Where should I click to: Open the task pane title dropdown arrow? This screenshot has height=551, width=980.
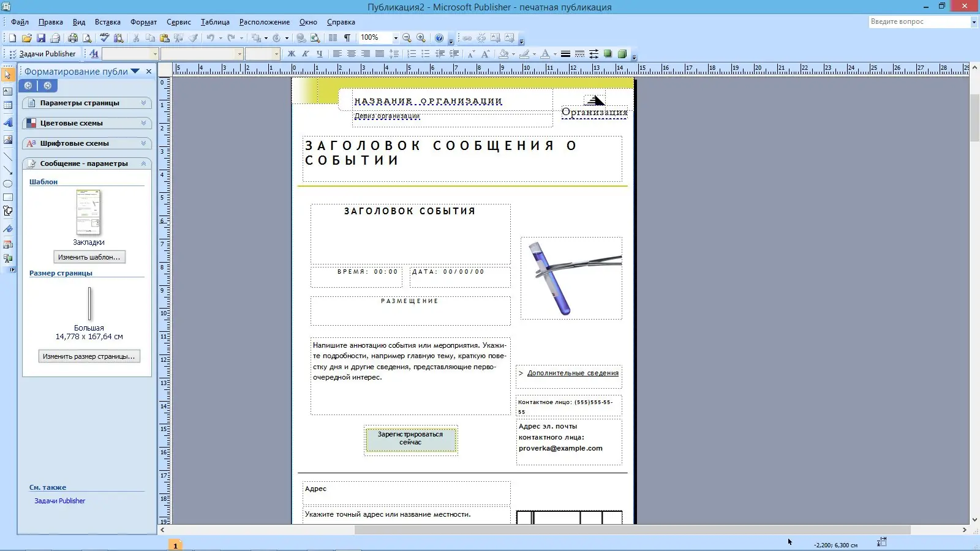pyautogui.click(x=135, y=71)
